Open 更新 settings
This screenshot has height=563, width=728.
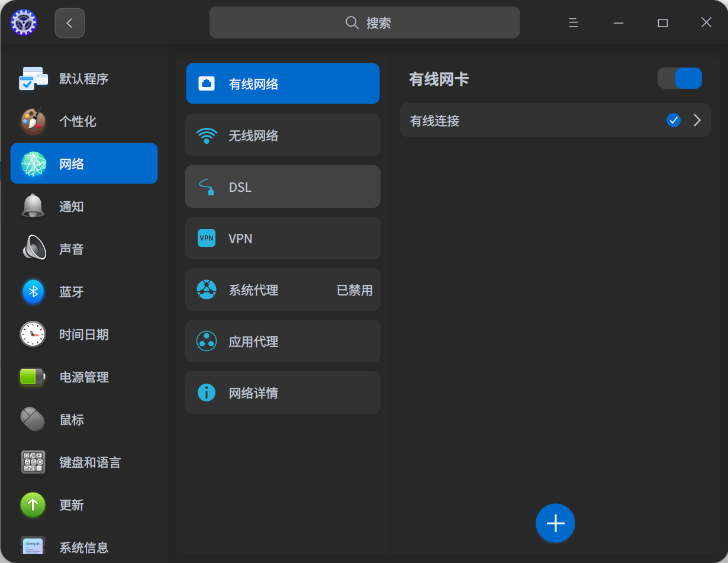(84, 505)
